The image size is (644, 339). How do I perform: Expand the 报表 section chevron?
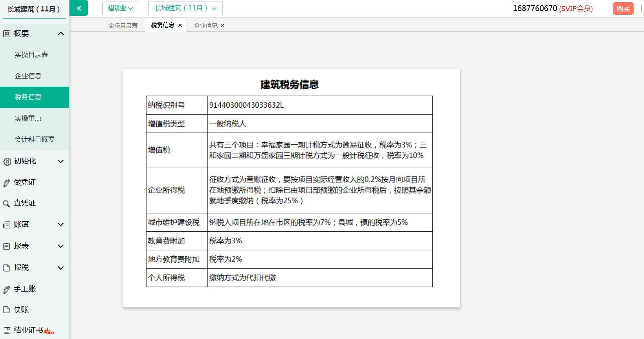coord(61,246)
